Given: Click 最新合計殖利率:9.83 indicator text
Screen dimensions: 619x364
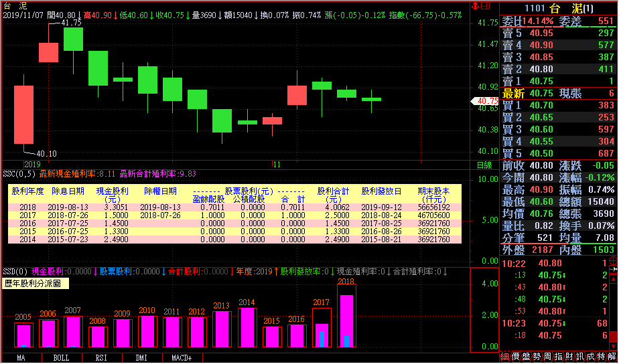Looking at the screenshot, I should (x=158, y=174).
